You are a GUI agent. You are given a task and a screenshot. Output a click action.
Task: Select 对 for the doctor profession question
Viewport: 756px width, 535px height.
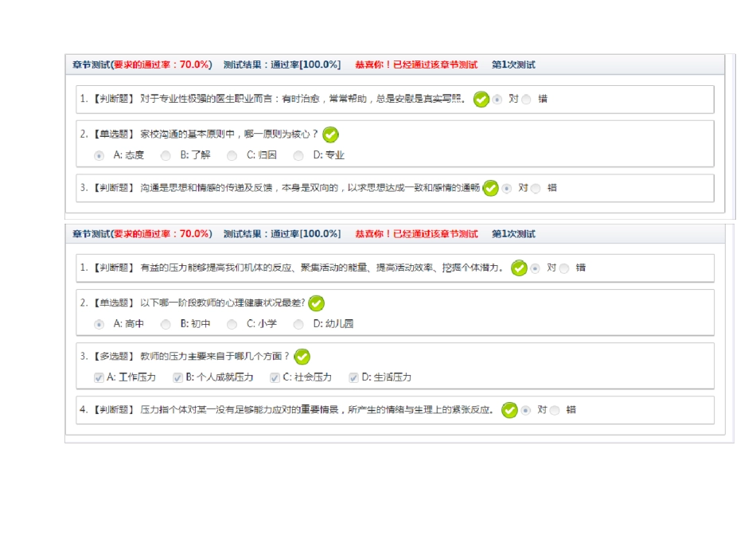click(x=497, y=100)
